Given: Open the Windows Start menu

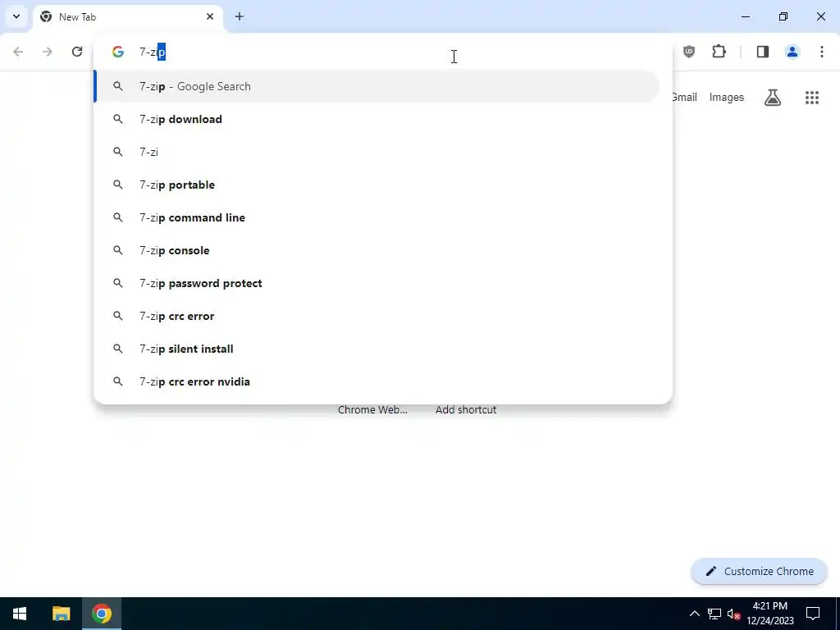Looking at the screenshot, I should coord(20,614).
